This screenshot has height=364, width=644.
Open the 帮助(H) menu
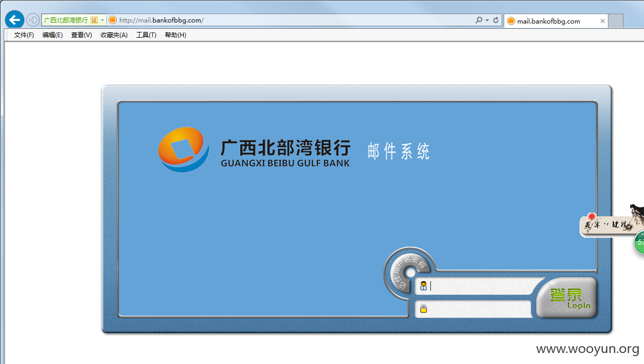pyautogui.click(x=175, y=35)
